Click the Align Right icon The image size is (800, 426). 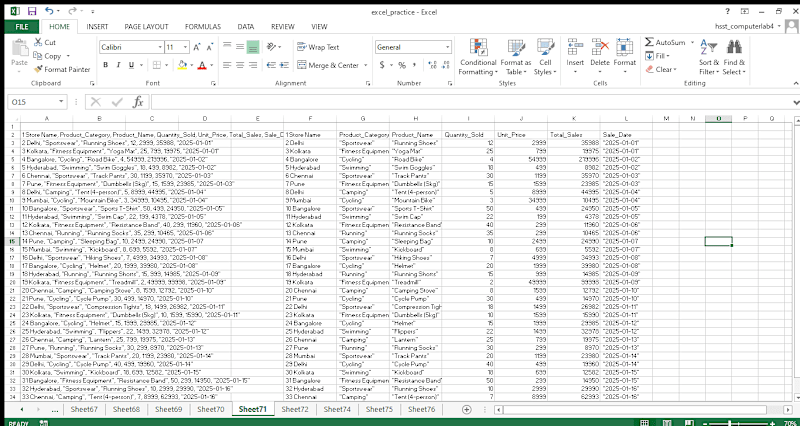coord(253,65)
